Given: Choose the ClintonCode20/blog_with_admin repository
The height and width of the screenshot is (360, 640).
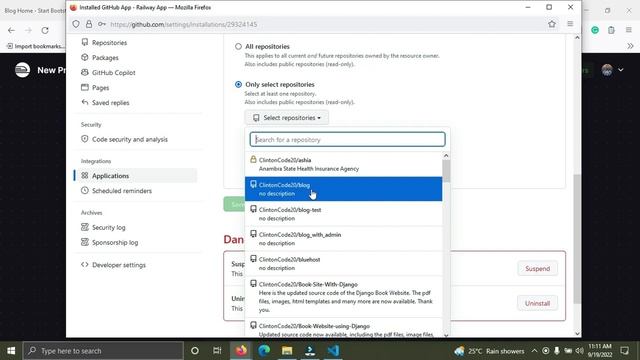Looking at the screenshot, I should [x=343, y=239].
